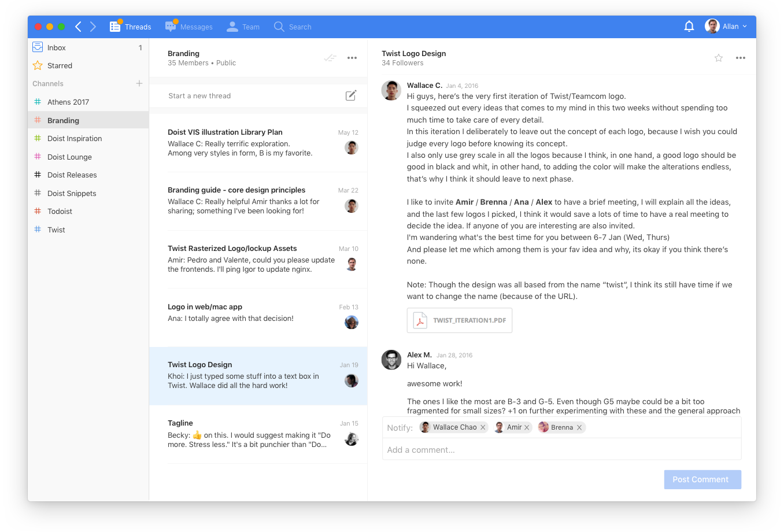This screenshot has width=784, height=532.
Task: Click the Post Comment button
Action: pyautogui.click(x=701, y=479)
